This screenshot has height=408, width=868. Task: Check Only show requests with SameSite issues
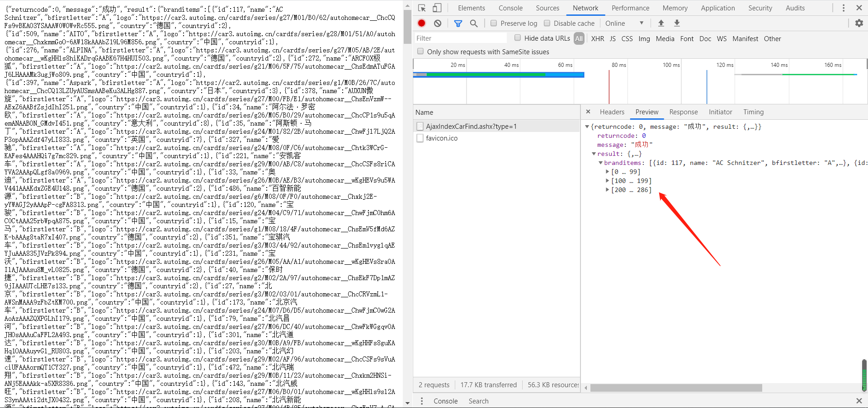pyautogui.click(x=420, y=52)
